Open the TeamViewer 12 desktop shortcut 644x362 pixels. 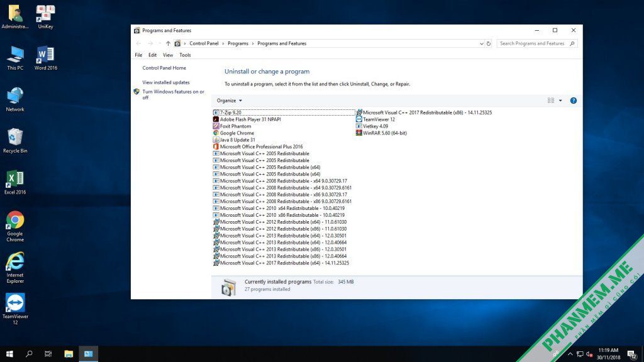point(15,309)
